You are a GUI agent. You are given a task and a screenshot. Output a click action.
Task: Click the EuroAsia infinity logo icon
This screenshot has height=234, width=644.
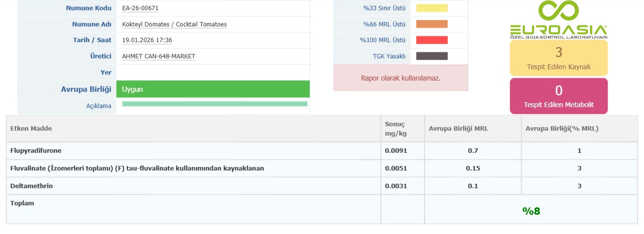pos(558,11)
